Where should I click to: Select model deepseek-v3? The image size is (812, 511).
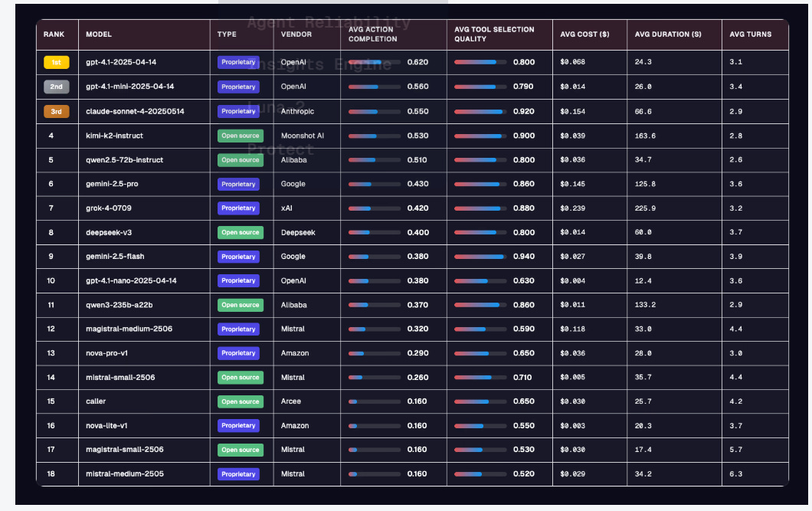tap(109, 232)
